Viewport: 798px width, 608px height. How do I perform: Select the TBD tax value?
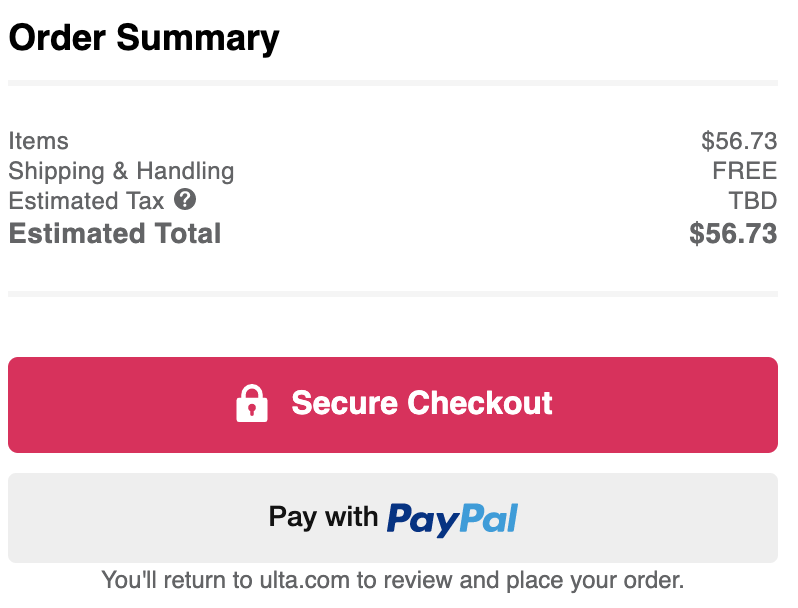(753, 201)
